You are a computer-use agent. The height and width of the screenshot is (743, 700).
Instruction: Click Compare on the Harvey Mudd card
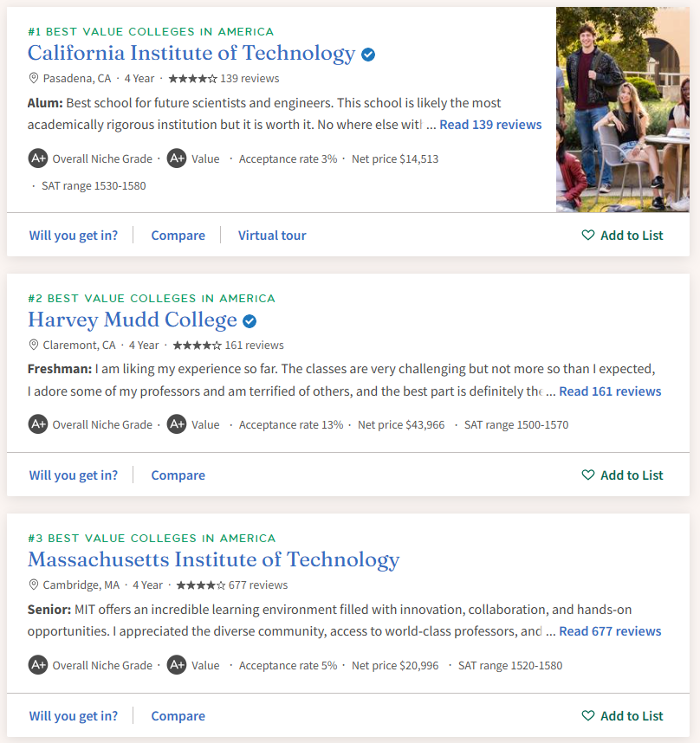(x=178, y=475)
